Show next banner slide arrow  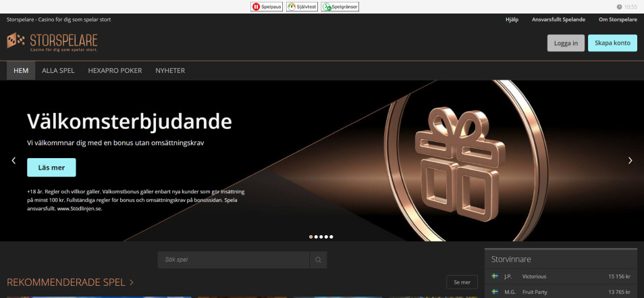tap(630, 161)
